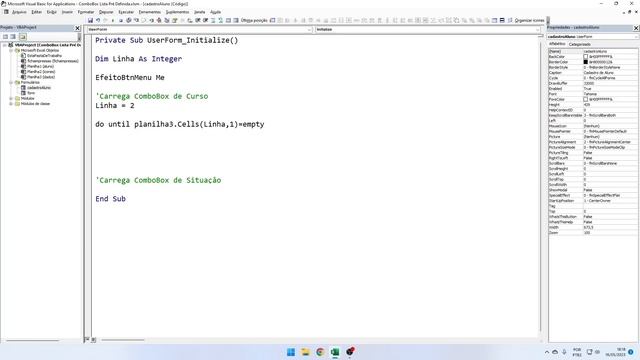Screen dimensions: 640x360
Task: Open the Excel icon menu left of Arquivo
Action: click(x=6, y=12)
